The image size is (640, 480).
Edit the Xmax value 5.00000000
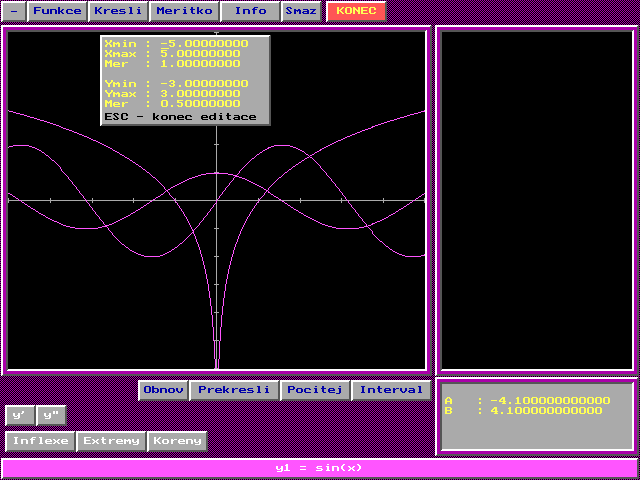coord(200,54)
